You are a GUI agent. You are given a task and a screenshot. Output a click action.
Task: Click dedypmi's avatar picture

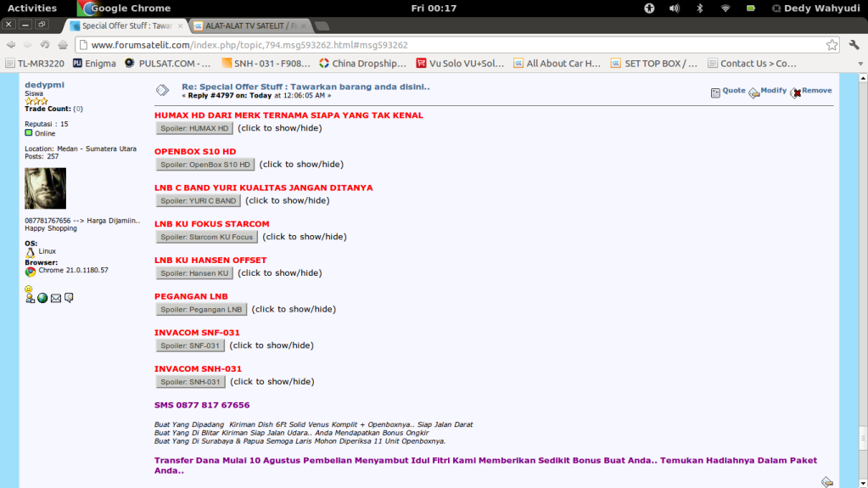point(45,188)
